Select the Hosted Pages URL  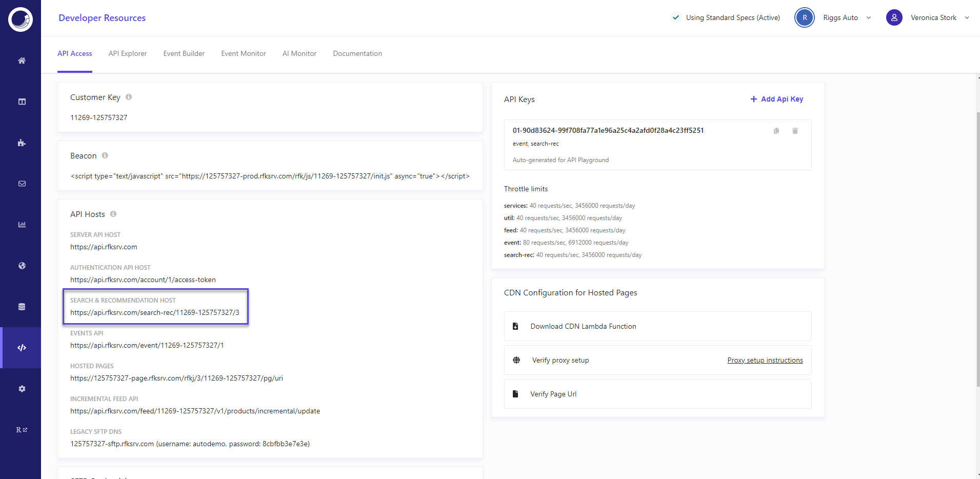pyautogui.click(x=176, y=378)
